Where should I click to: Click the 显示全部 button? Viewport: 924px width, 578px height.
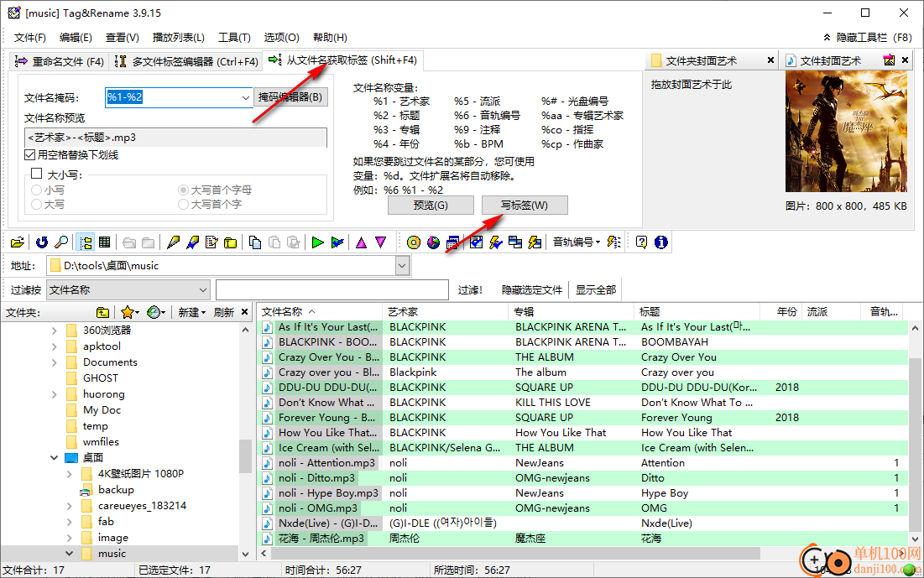pos(596,290)
